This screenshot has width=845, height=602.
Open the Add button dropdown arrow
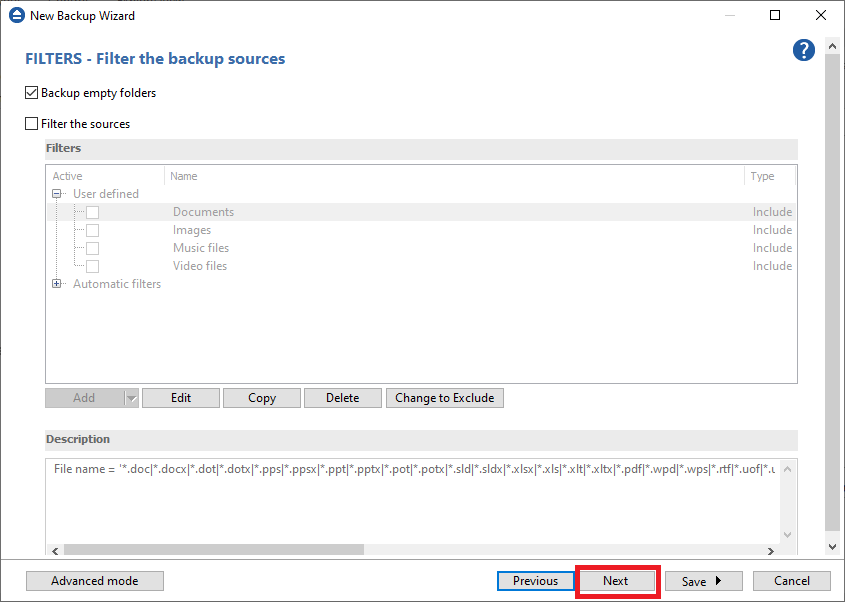pos(130,398)
